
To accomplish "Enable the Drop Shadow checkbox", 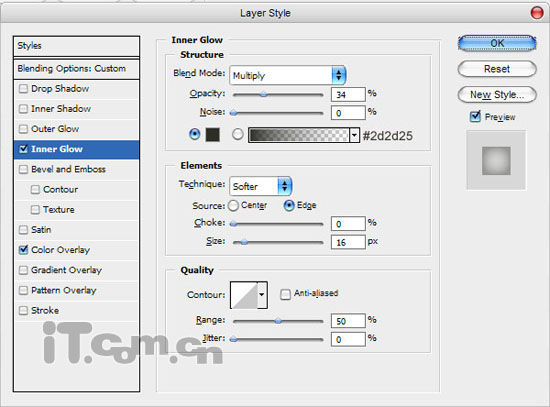I will 23,88.
